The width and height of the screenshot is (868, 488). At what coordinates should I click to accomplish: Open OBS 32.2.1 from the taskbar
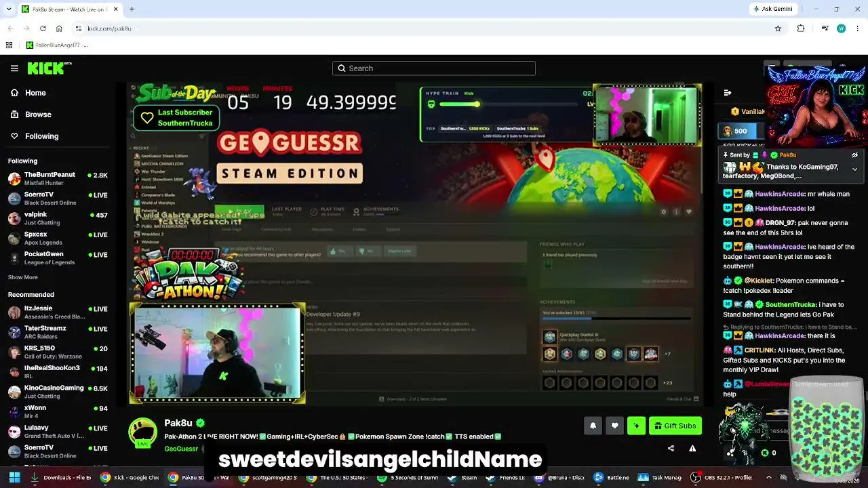(x=720, y=477)
